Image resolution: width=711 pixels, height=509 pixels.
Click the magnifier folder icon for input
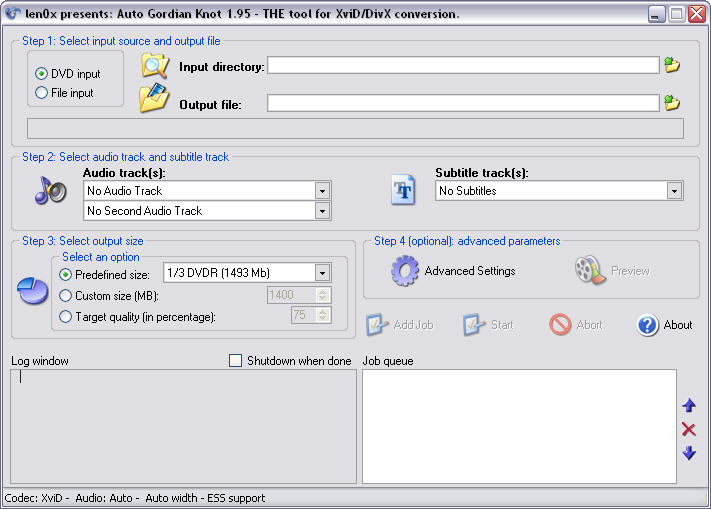pyautogui.click(x=155, y=66)
